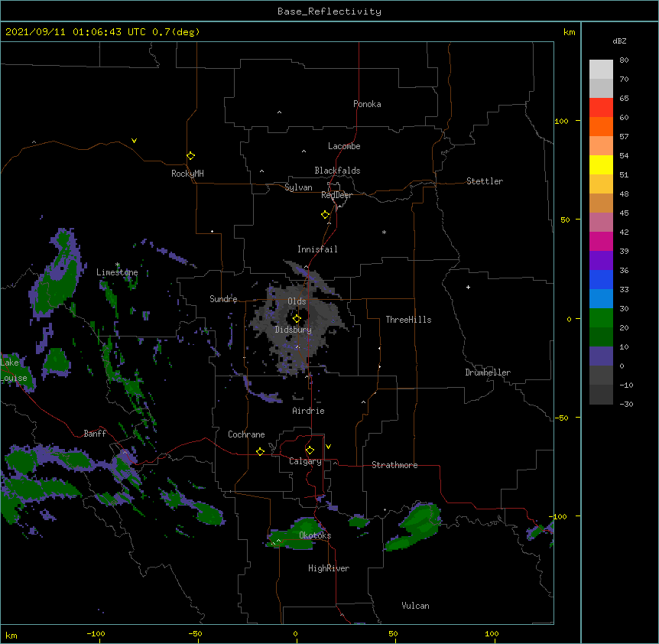This screenshot has height=644, width=659.
Task: Click the yellow v marker northeast of Calgary
Action: click(x=328, y=447)
